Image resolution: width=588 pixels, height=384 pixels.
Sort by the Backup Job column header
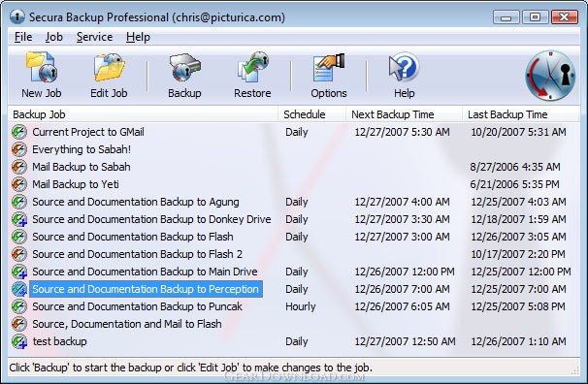click(x=143, y=114)
